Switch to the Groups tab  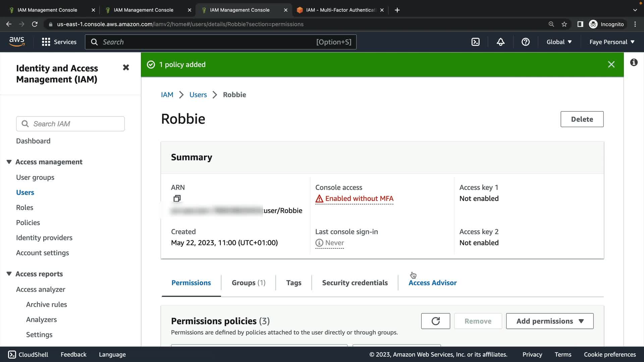(248, 283)
